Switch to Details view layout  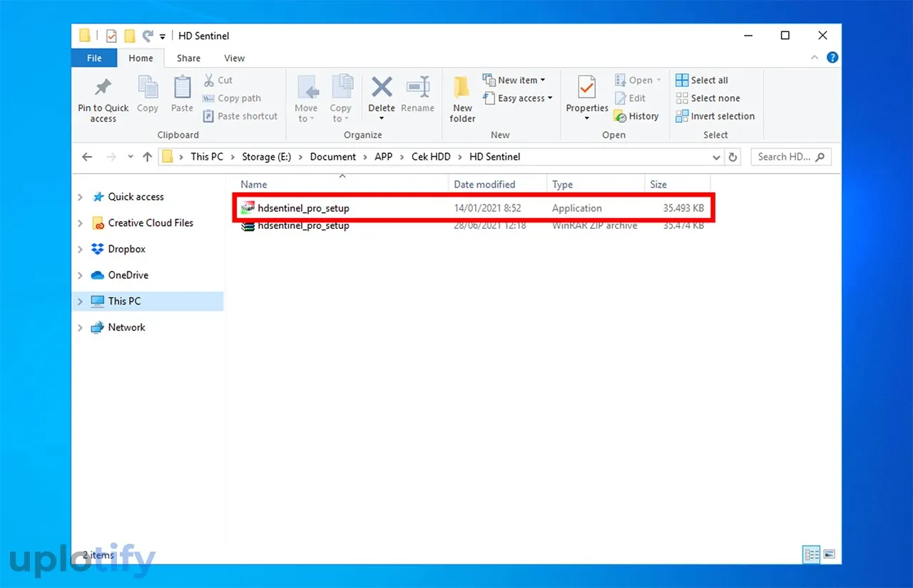(812, 554)
